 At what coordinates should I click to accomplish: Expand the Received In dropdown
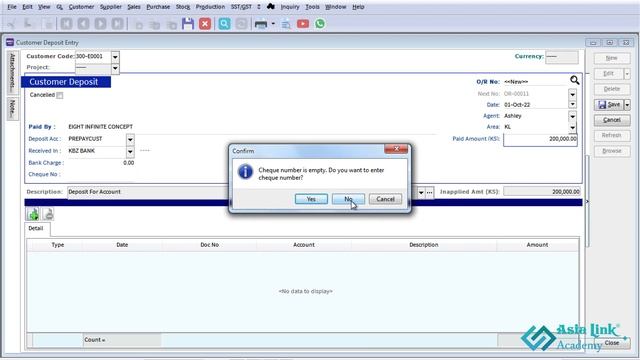(130, 152)
